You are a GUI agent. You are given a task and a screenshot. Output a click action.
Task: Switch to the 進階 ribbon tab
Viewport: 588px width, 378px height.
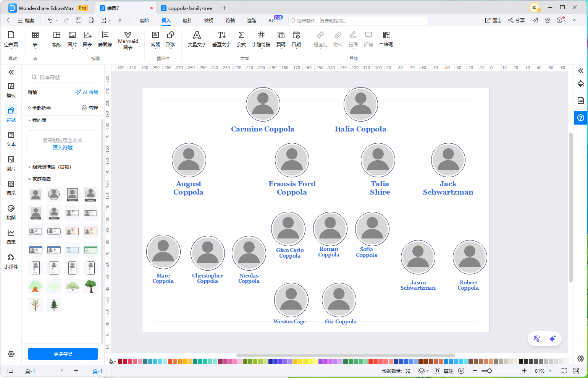tap(252, 21)
